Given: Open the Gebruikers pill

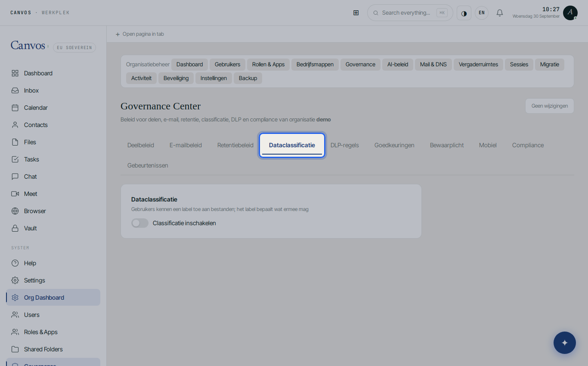Looking at the screenshot, I should 227,65.
